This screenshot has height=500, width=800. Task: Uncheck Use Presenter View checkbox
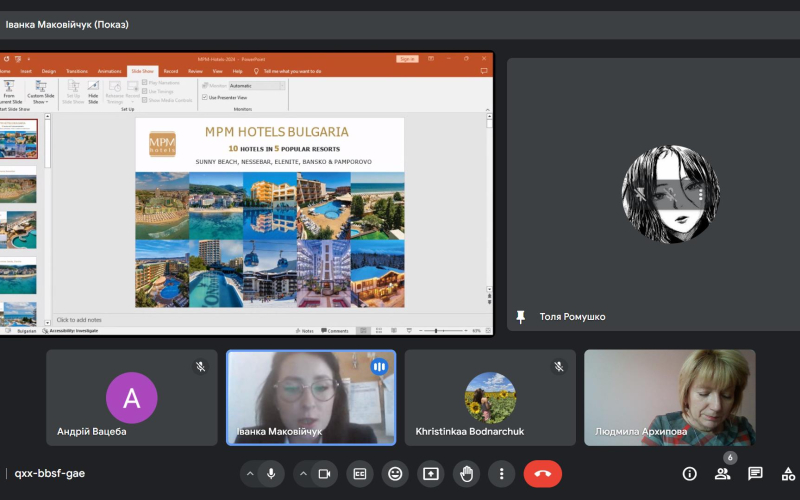[x=205, y=97]
